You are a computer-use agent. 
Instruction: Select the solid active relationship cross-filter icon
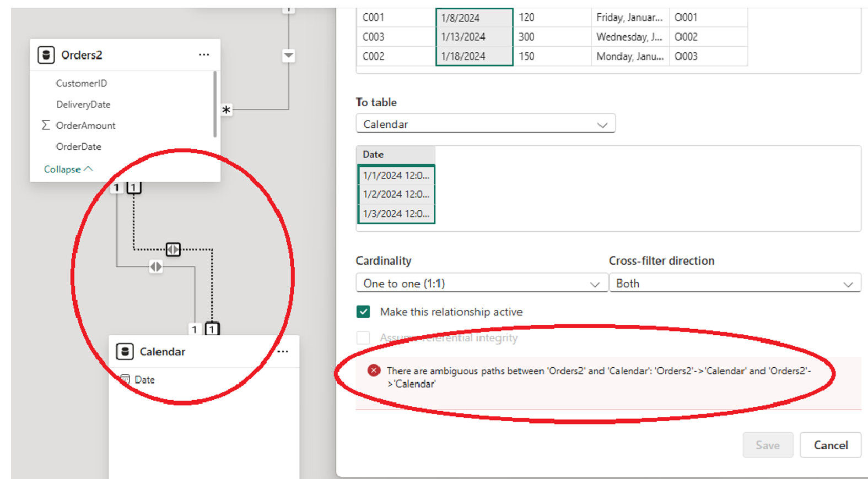point(156,267)
